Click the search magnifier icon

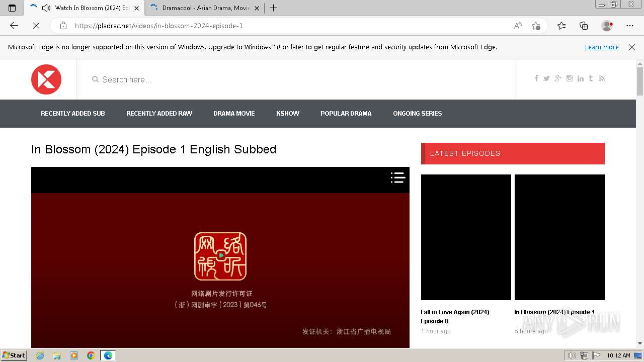95,79
